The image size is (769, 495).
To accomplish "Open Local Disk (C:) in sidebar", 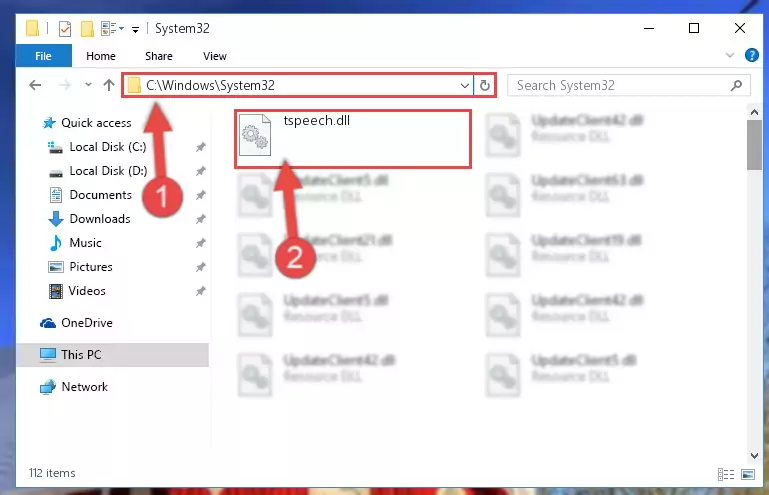I will tap(108, 147).
